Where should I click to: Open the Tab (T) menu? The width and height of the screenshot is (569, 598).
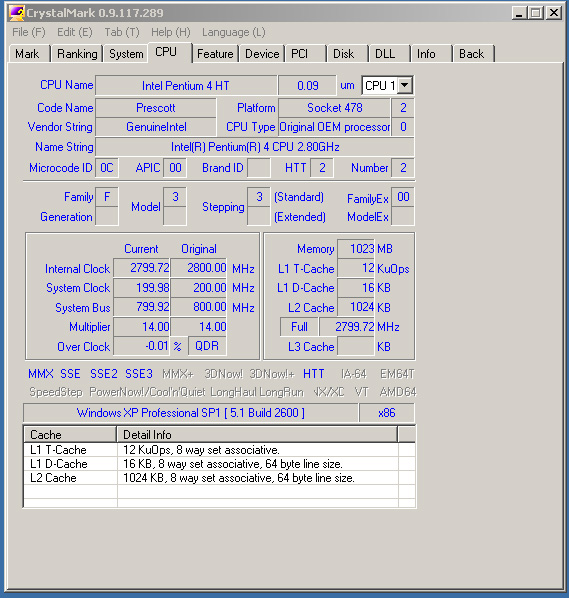(x=122, y=32)
